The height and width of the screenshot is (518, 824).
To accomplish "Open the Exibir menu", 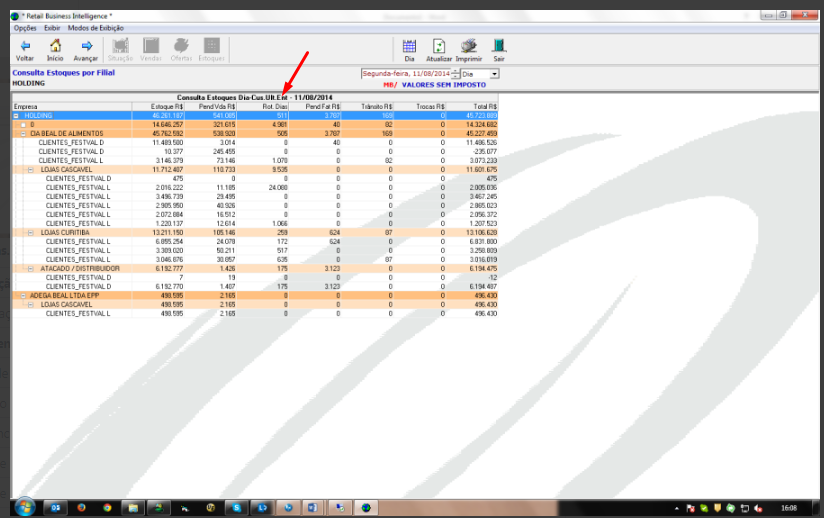I will point(52,28).
